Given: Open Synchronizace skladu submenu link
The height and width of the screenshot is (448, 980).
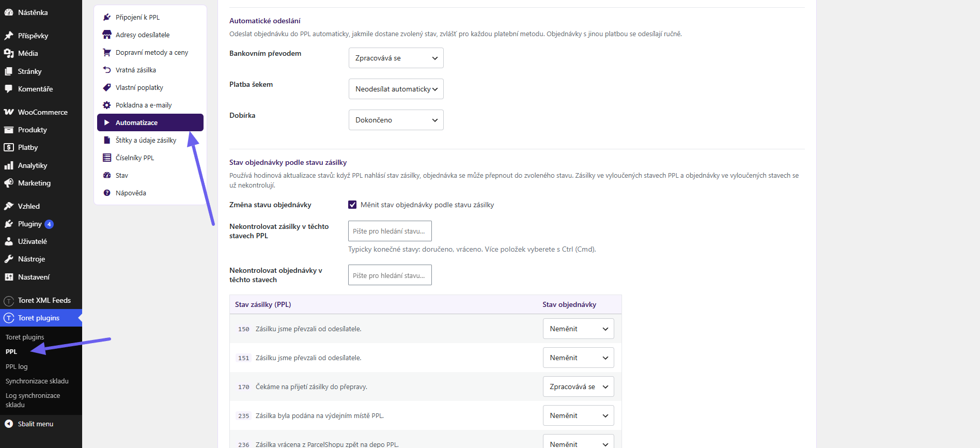Looking at the screenshot, I should tap(37, 381).
